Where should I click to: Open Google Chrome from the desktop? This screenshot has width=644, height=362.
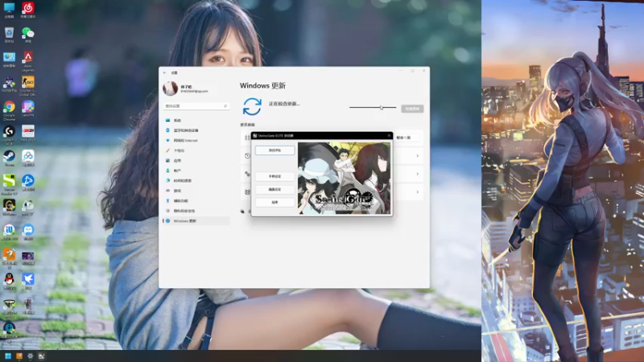click(9, 110)
